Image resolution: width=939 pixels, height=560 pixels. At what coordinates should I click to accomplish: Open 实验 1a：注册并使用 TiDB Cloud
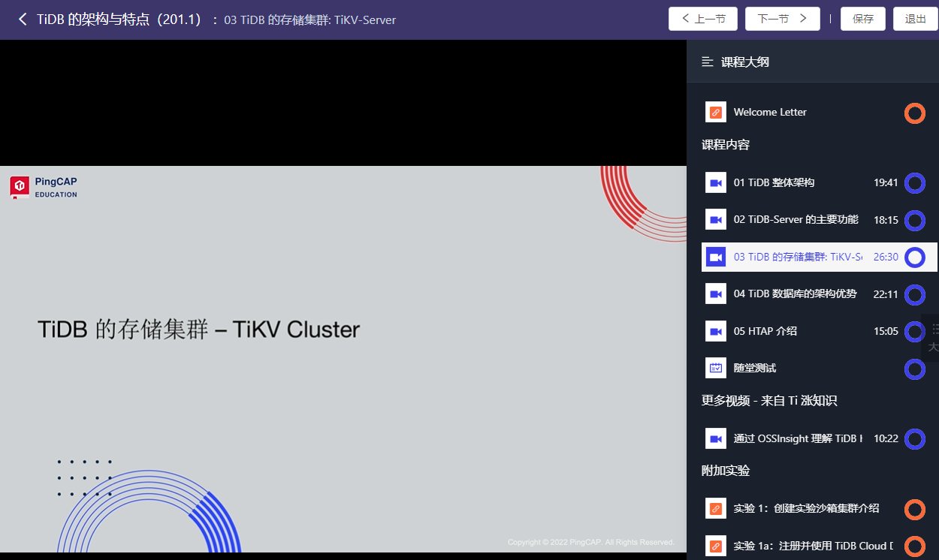click(814, 546)
